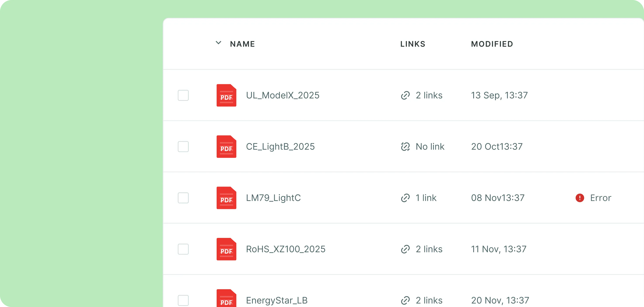Select the UL_ModelX_2025 checkbox

pos(183,95)
